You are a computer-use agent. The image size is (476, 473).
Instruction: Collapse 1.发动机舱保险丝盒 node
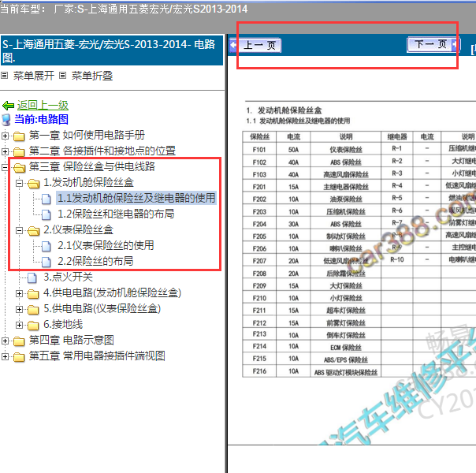pyautogui.click(x=19, y=183)
